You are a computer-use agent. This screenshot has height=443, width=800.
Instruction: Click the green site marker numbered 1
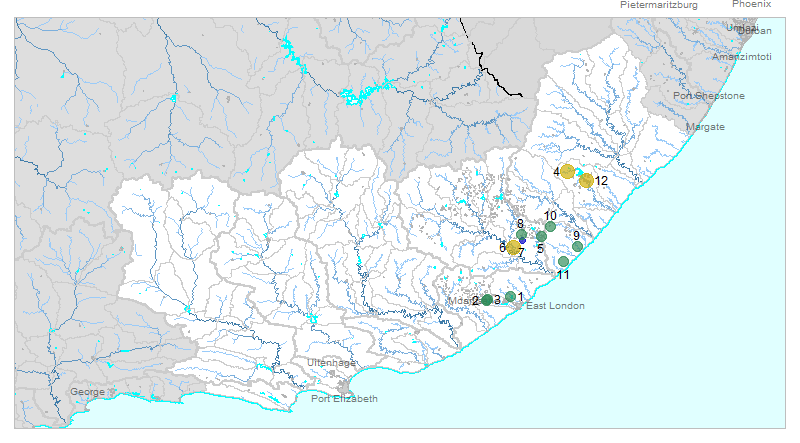click(510, 296)
